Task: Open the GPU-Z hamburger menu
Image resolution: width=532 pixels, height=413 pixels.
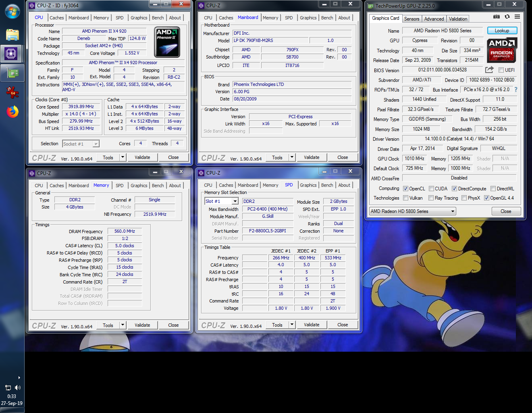Action: click(517, 17)
